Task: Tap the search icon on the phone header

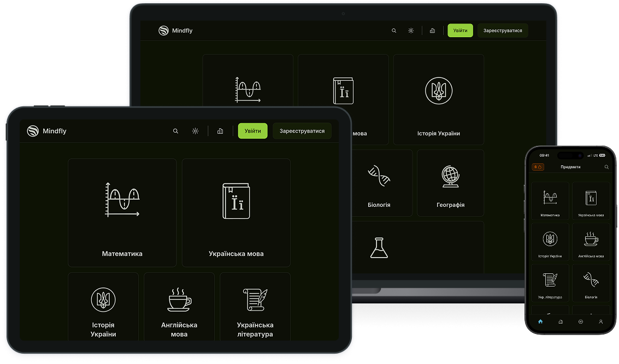Action: click(606, 167)
